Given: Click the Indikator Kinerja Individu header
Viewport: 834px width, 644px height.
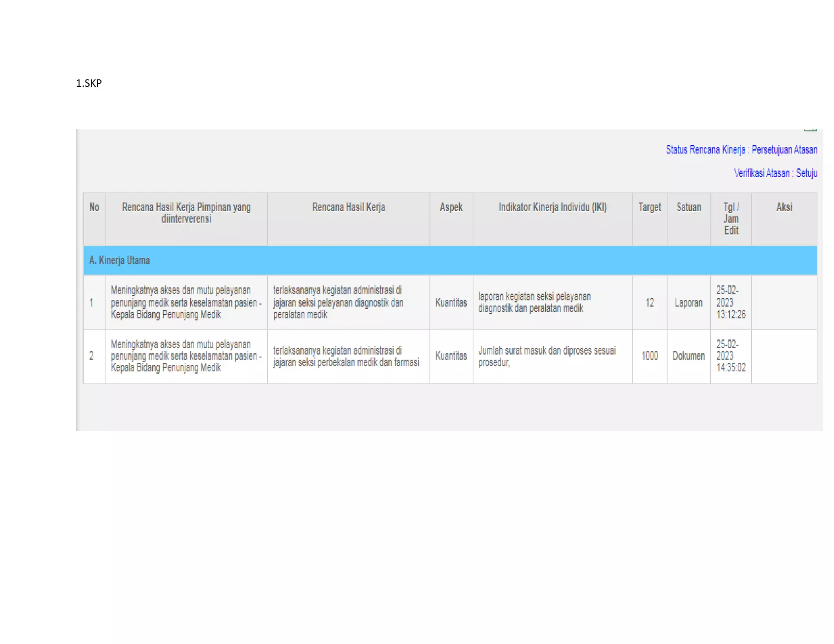Looking at the screenshot, I should pyautogui.click(x=552, y=207).
